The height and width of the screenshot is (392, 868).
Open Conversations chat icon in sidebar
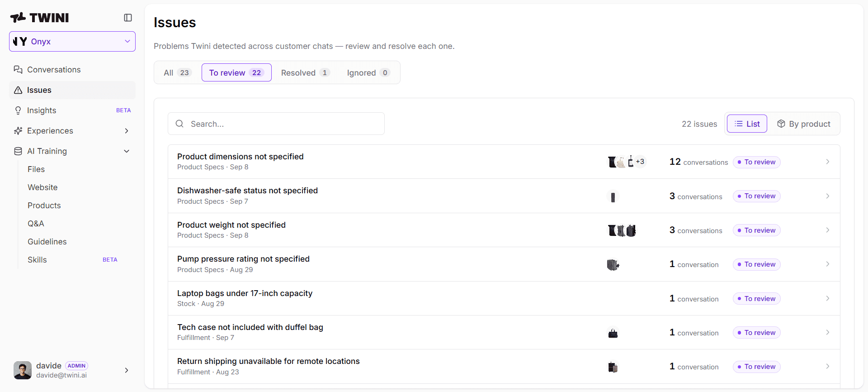(x=18, y=70)
